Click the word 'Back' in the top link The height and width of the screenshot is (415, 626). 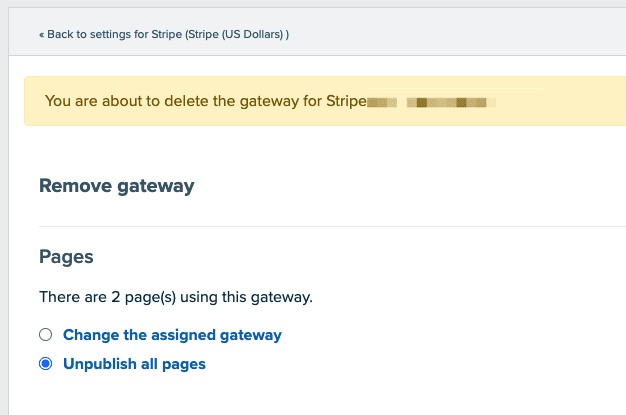coord(60,34)
